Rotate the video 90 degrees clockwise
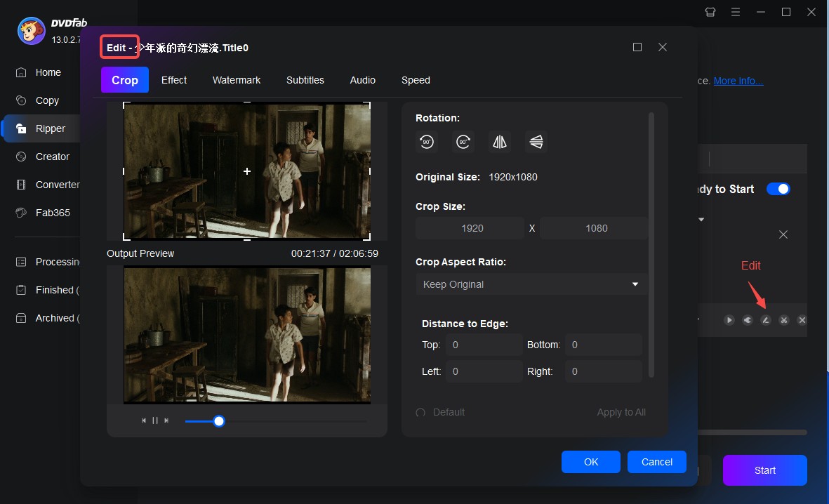The image size is (829, 504). coord(463,142)
